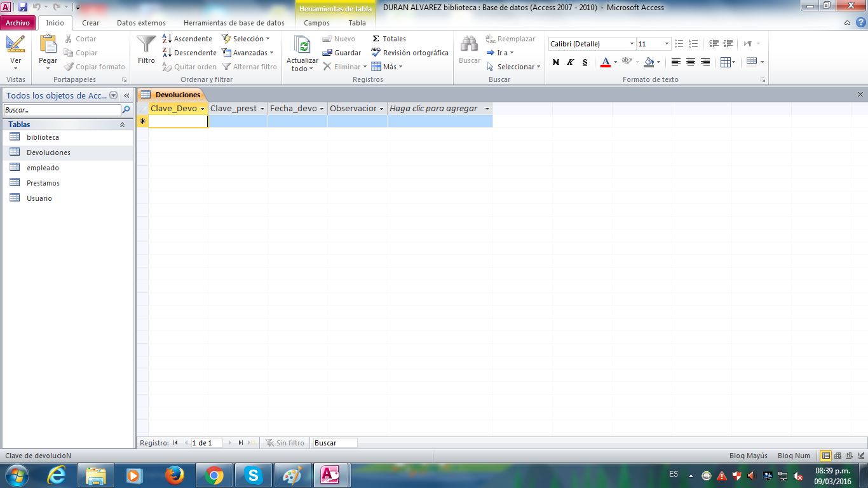Toggle bold text formatting (N)

(x=556, y=62)
